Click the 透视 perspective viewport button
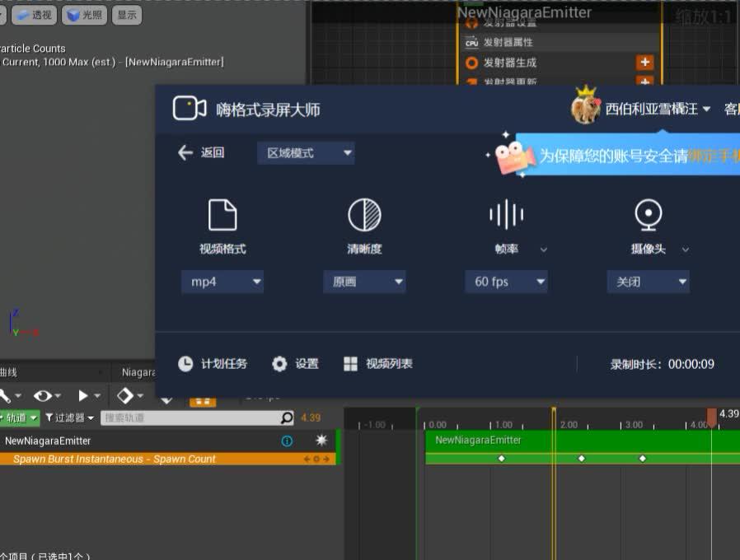The height and width of the screenshot is (560, 740). [35, 15]
